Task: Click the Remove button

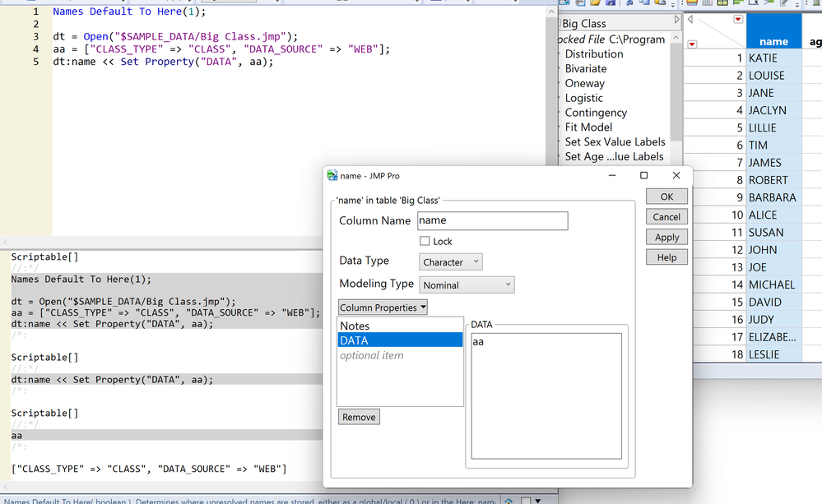Action: click(x=359, y=417)
